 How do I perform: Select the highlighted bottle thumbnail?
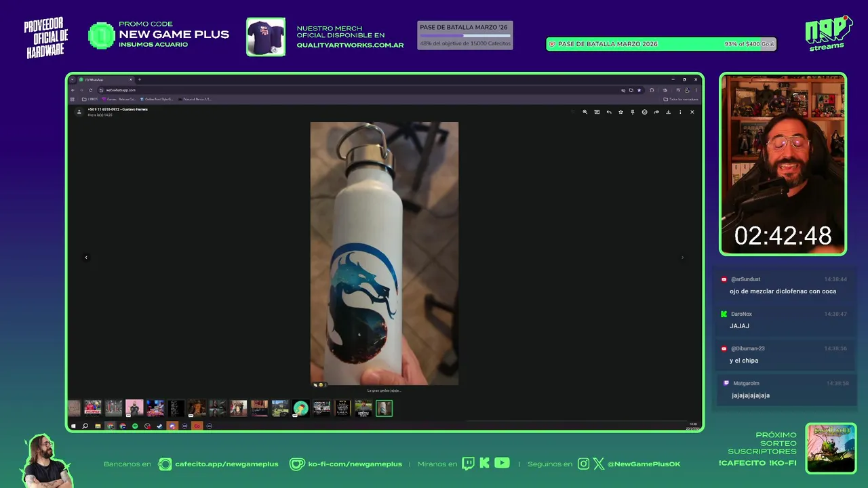[x=384, y=408]
